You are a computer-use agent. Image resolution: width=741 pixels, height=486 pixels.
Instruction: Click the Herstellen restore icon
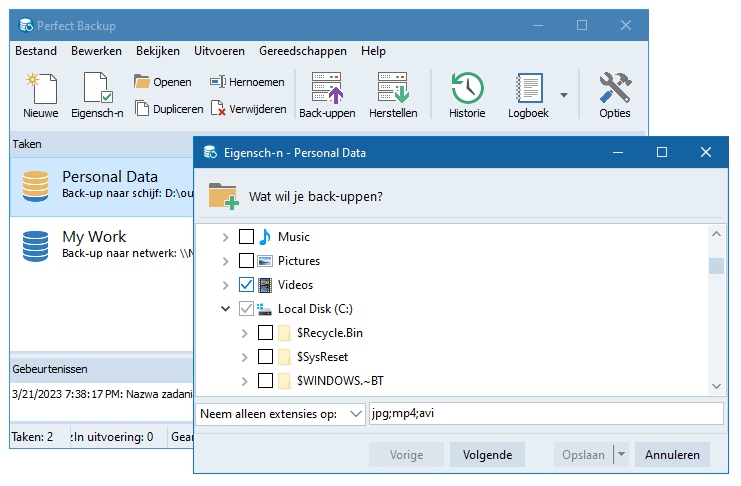coord(393,88)
